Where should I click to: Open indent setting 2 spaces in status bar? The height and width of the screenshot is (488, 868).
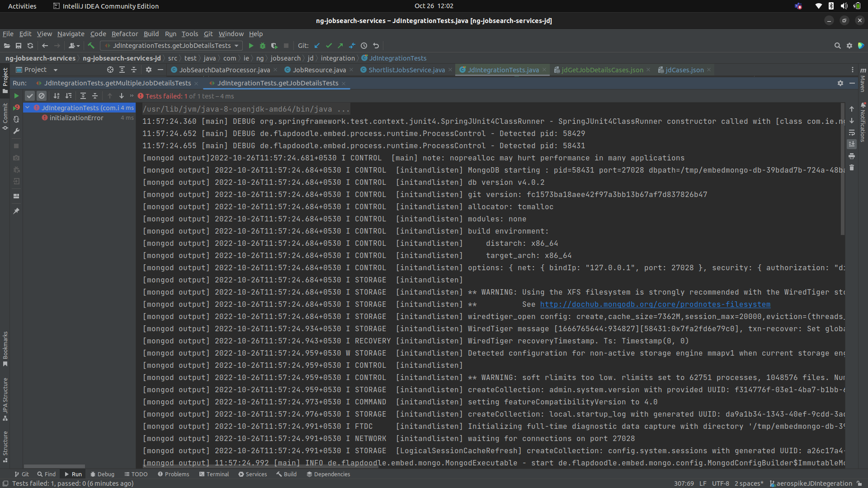pyautogui.click(x=749, y=483)
